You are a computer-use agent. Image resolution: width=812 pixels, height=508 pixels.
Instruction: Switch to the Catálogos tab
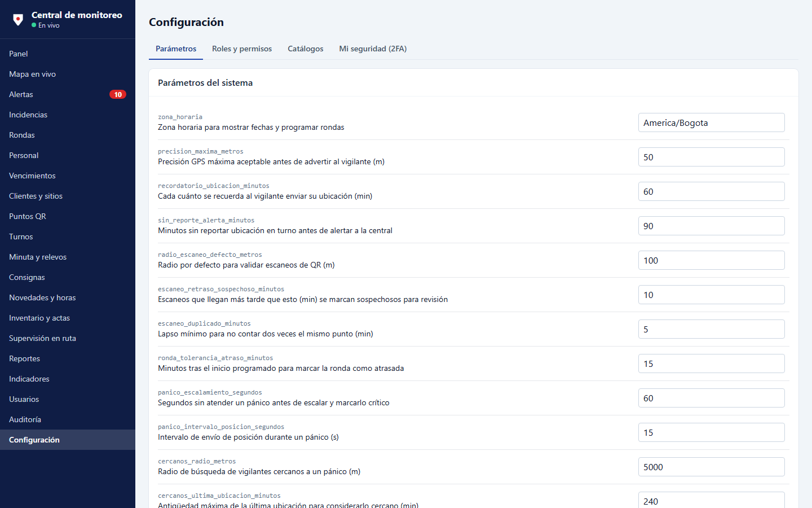(306, 49)
